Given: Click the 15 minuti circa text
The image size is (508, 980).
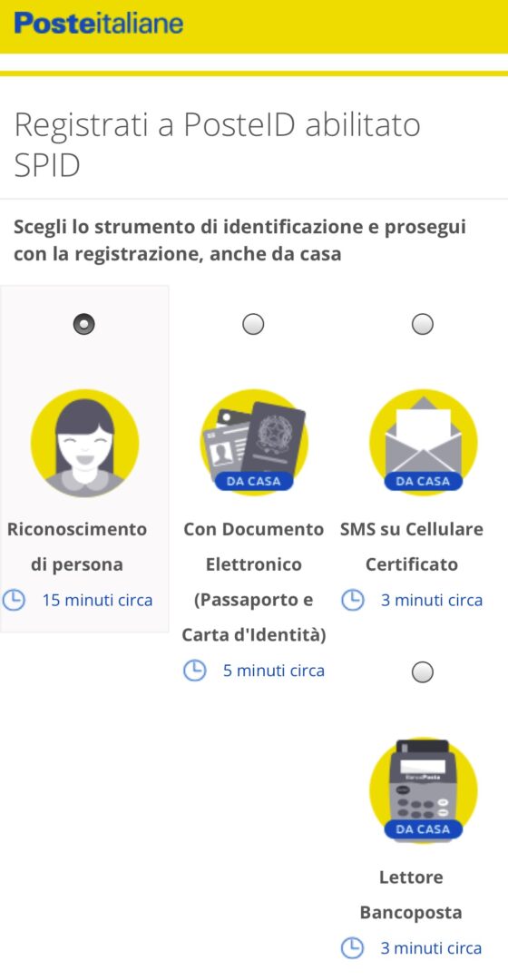Looking at the screenshot, I should click(97, 600).
